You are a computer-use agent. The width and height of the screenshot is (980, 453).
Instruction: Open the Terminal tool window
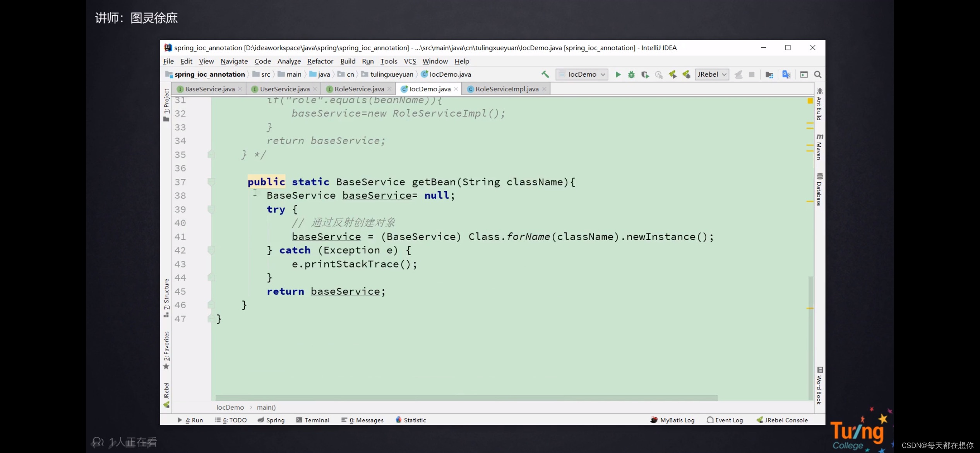pos(313,420)
